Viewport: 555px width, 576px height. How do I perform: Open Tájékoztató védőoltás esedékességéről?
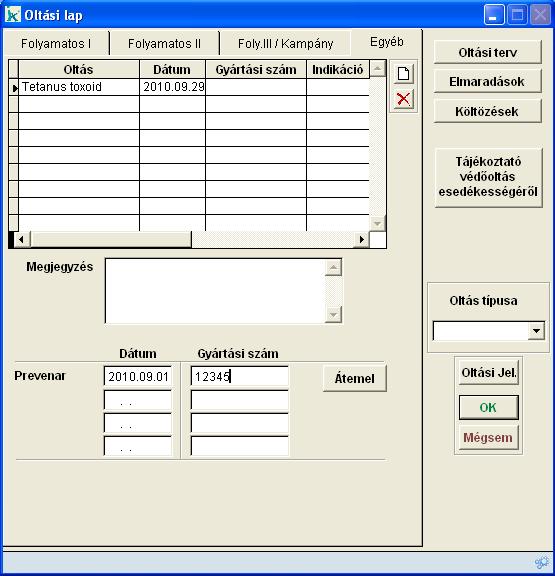tap(488, 177)
